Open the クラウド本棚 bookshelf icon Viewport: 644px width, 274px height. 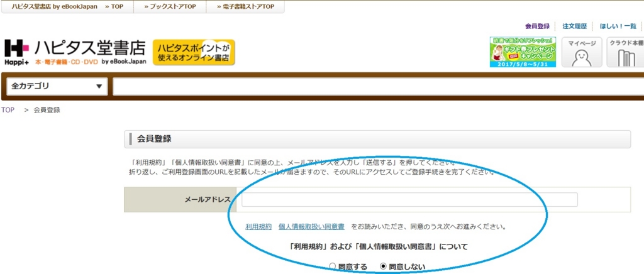(x=625, y=52)
